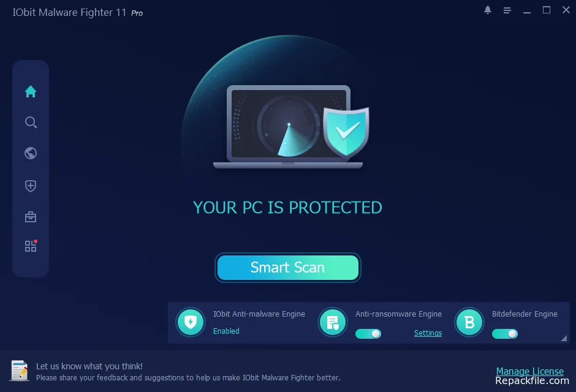
Task: Open notifications bell icon
Action: [x=488, y=10]
